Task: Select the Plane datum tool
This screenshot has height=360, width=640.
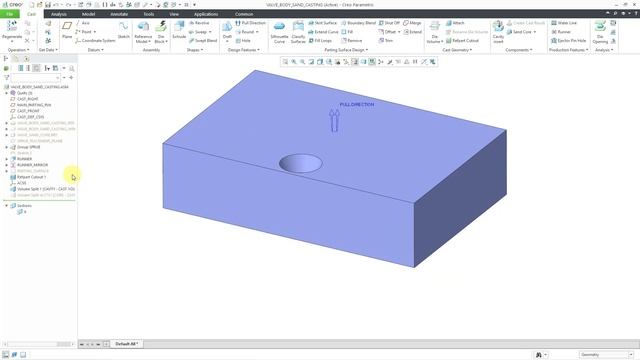Action: pos(67,30)
